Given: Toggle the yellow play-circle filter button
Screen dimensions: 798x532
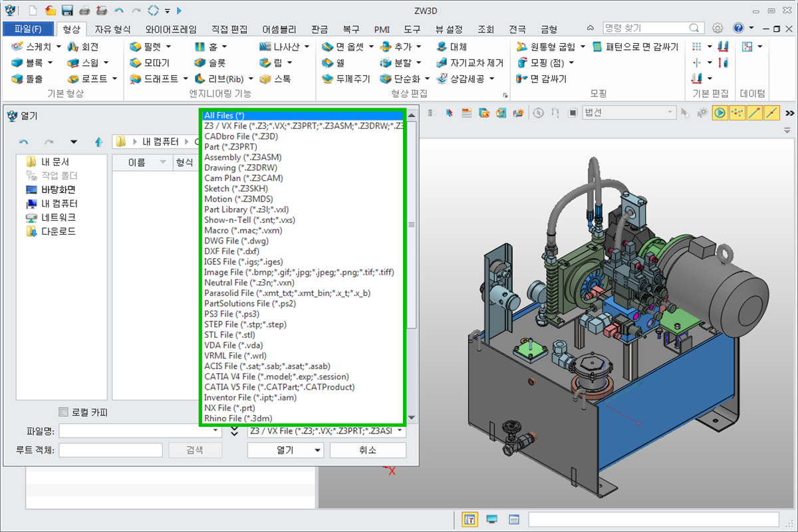Looking at the screenshot, I should point(720,112).
